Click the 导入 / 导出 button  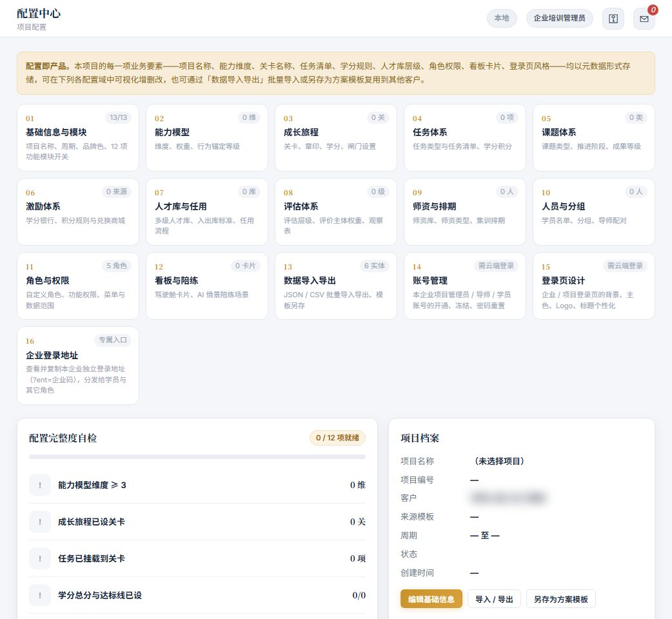[494, 599]
